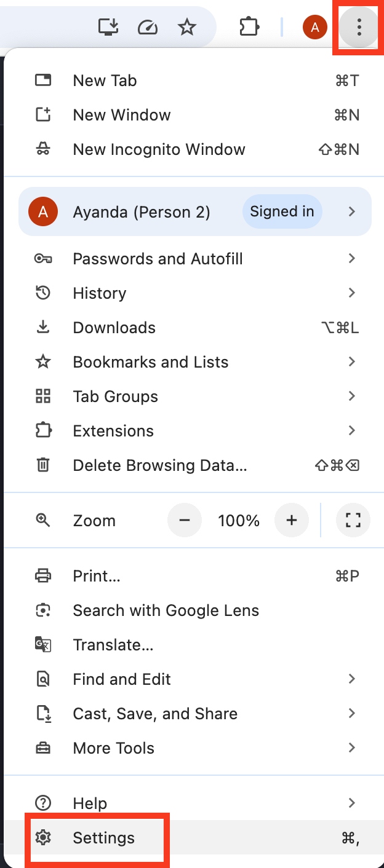Click the Signed in badge
Image resolution: width=384 pixels, height=868 pixels.
(282, 211)
